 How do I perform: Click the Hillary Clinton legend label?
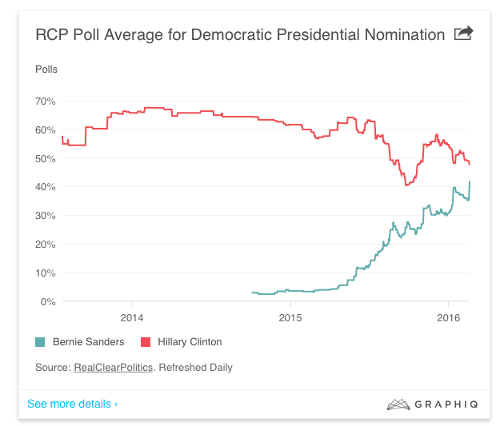(x=189, y=342)
